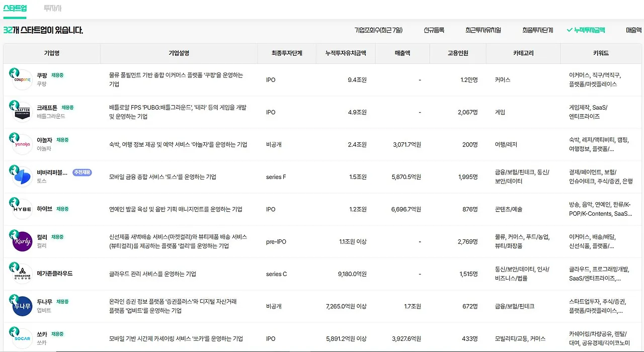The image size is (644, 352).
Task: Click the 채용중 badge next to 쿠팡
Action: click(x=57, y=75)
